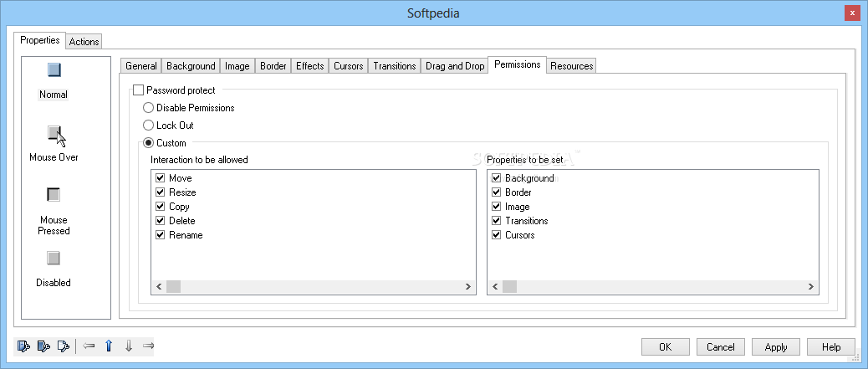868x369 pixels.
Task: Switch to the Drag and Drop tab
Action: pyautogui.click(x=455, y=66)
